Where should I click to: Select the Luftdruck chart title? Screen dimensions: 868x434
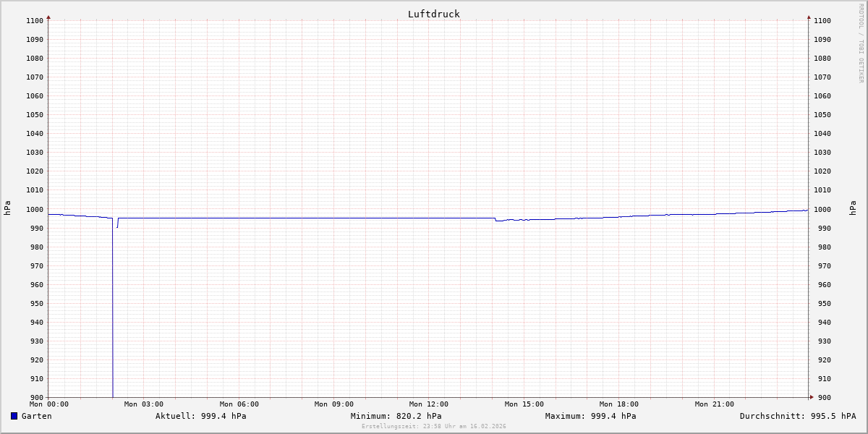pyautogui.click(x=433, y=14)
